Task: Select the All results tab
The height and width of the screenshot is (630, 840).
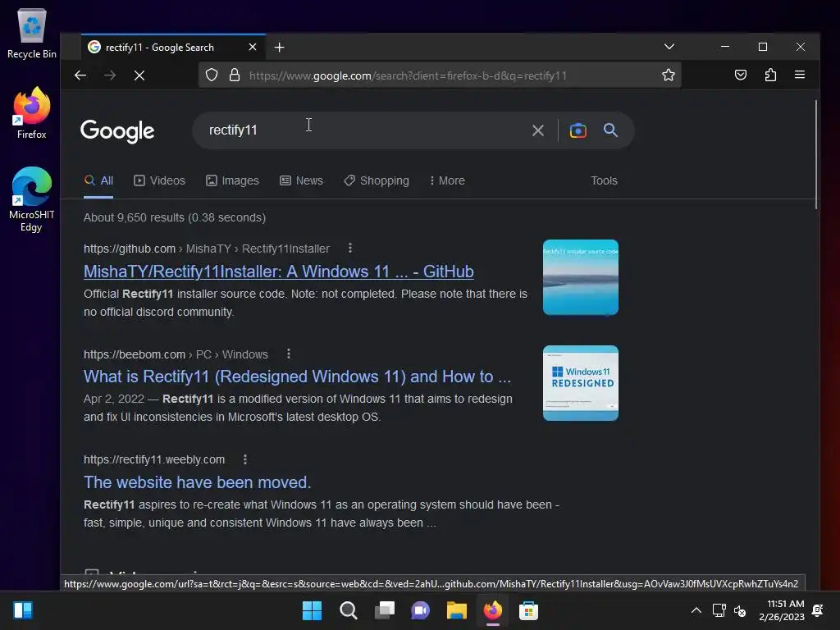Action: [x=98, y=181]
